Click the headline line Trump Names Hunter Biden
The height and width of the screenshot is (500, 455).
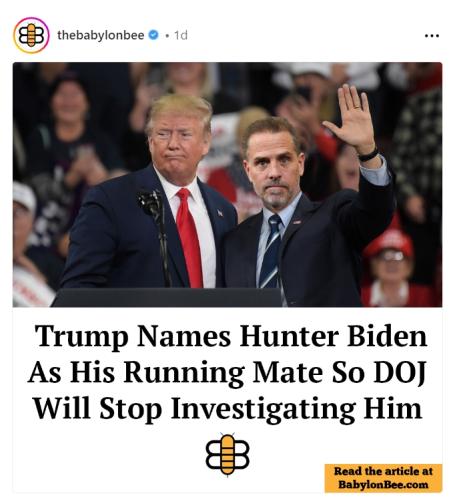coord(231,336)
